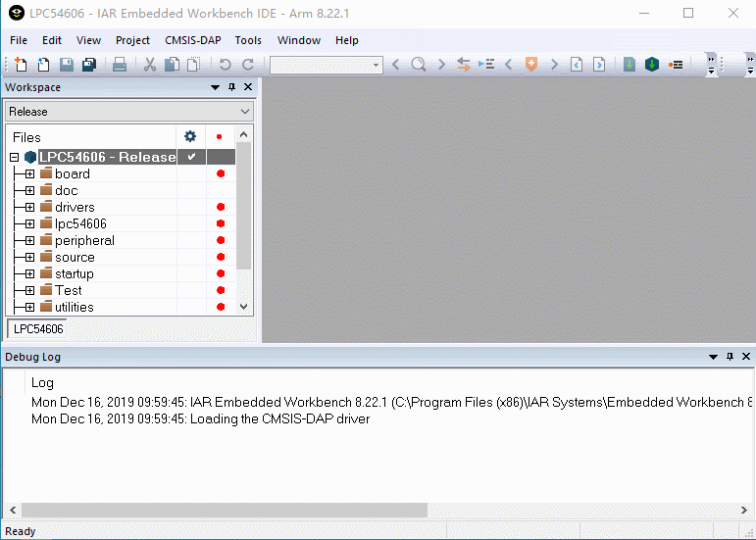Close the Debug Log panel
This screenshot has height=540, width=756.
[746, 357]
